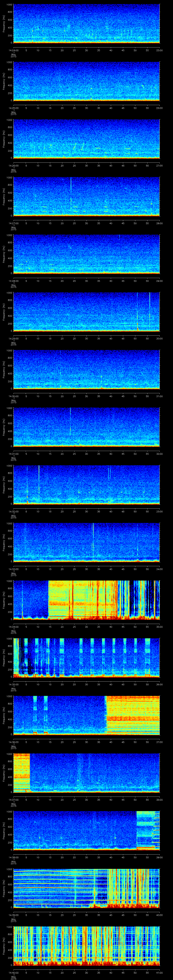Viewport: 173px width, 980px height.
Task: Click the tall vertical spike in the 14:31:00 spectrogram
Action: pos(70,422)
